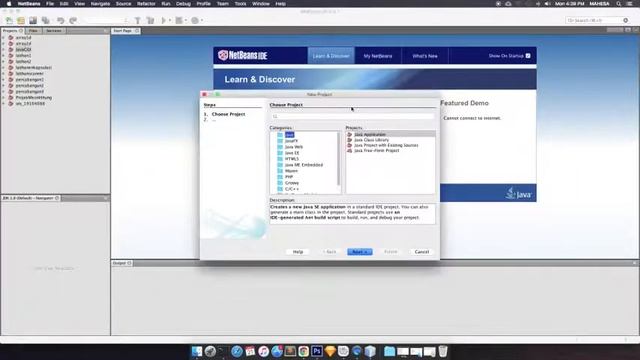Image resolution: width=640 pixels, height=360 pixels.
Task: Switch to the Files tab
Action: coord(33,31)
